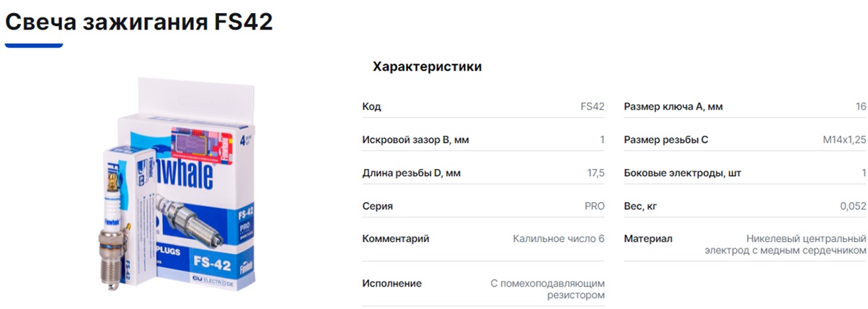This screenshot has width=868, height=309.
Task: Click the M14x1,25 thread size value
Action: (x=844, y=140)
